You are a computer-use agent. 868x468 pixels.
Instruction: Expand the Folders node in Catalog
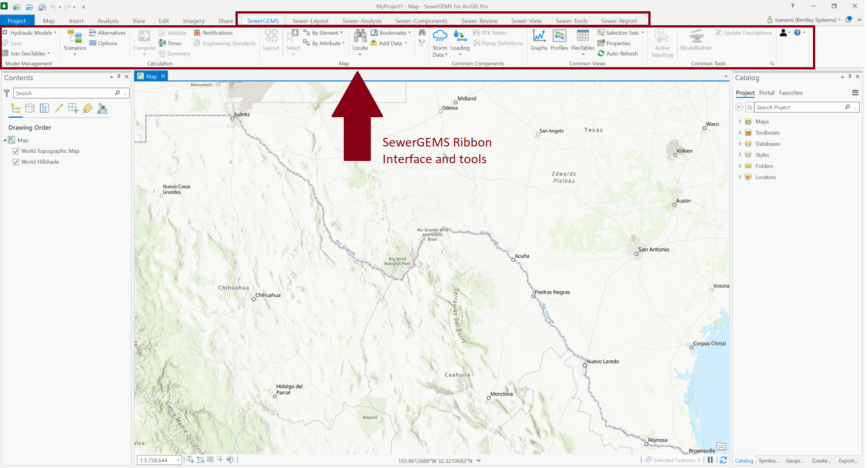740,166
